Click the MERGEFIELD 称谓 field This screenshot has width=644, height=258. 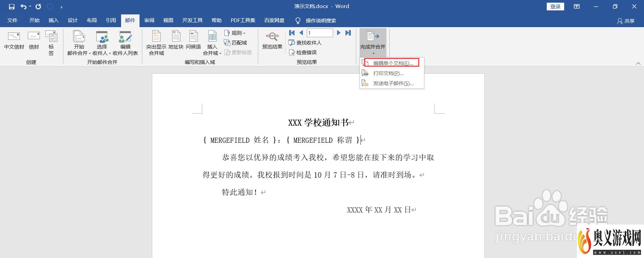[x=323, y=140]
